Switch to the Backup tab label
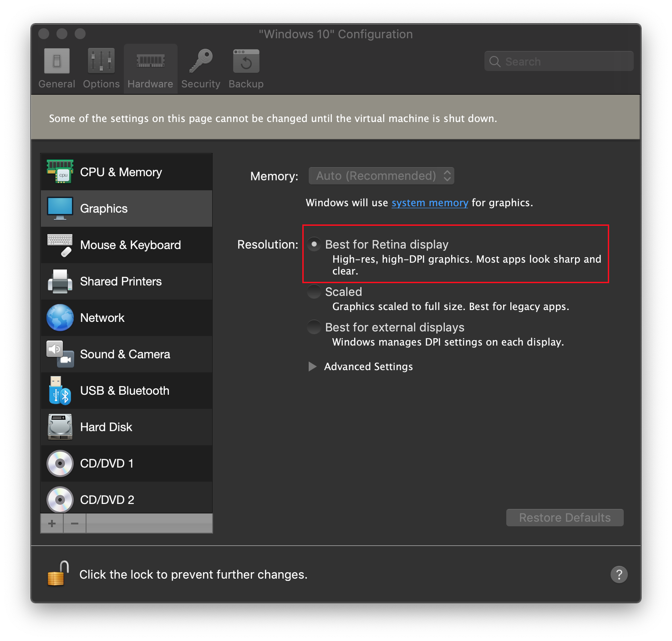 coord(246,84)
